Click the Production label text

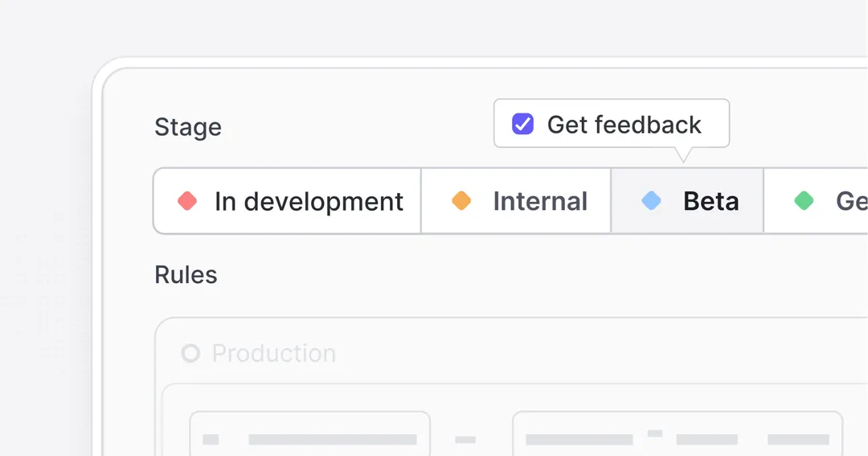(x=274, y=353)
